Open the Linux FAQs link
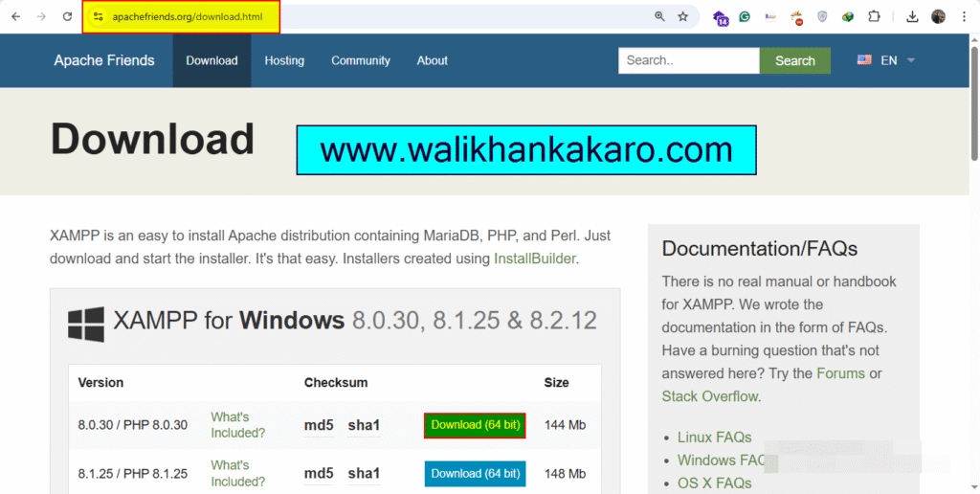This screenshot has width=980, height=494. pyautogui.click(x=714, y=438)
